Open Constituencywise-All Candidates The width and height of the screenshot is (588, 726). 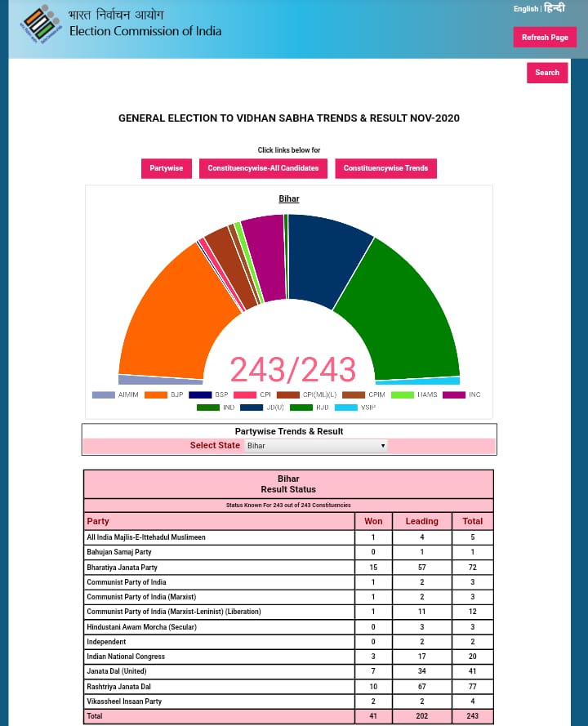[x=263, y=168]
